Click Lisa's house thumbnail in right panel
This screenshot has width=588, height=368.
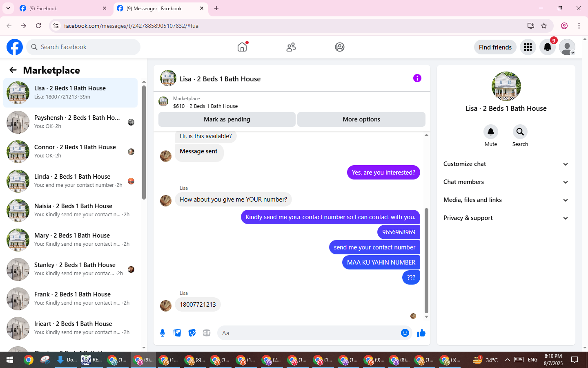point(506,86)
